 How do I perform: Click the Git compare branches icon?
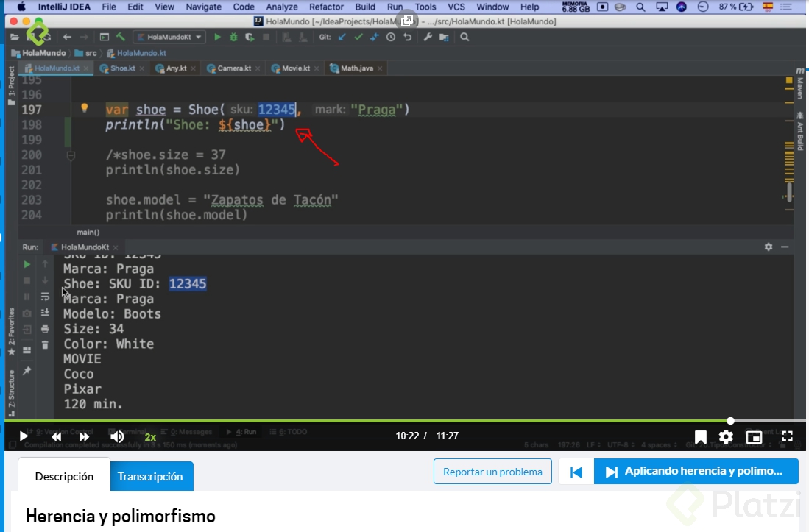[375, 37]
